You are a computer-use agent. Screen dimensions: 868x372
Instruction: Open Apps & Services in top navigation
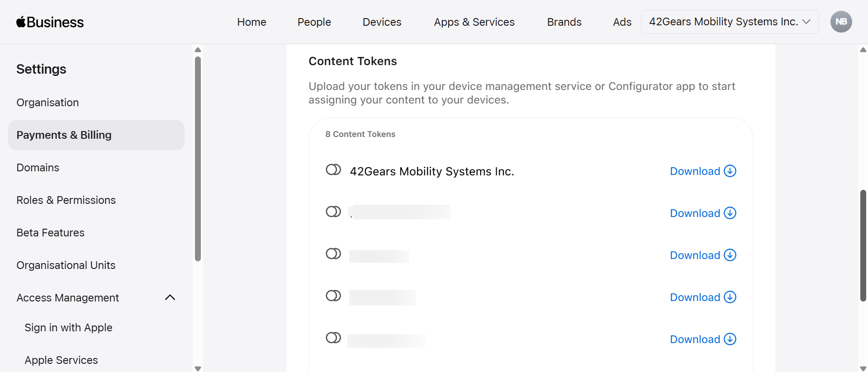(x=474, y=22)
